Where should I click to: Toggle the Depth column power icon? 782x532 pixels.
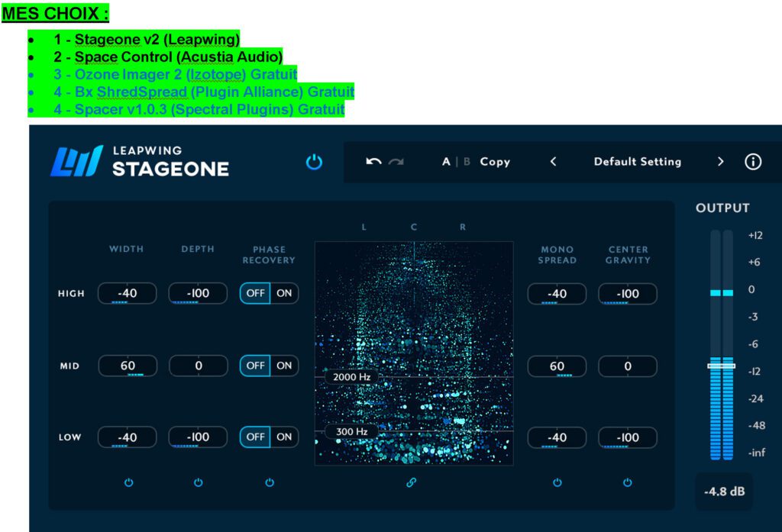[199, 482]
